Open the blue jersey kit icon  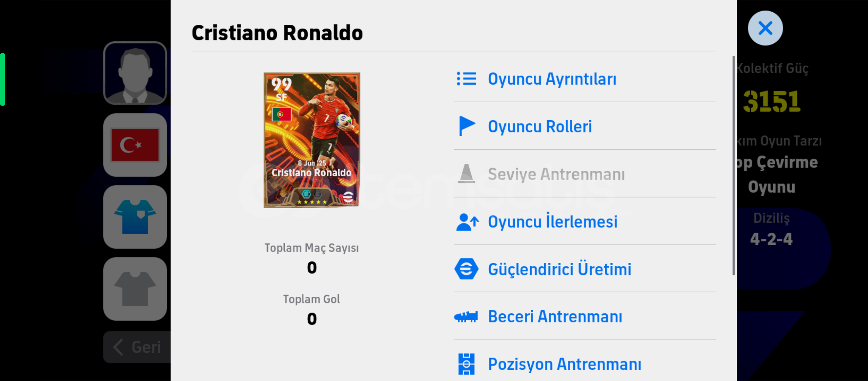coord(135,217)
